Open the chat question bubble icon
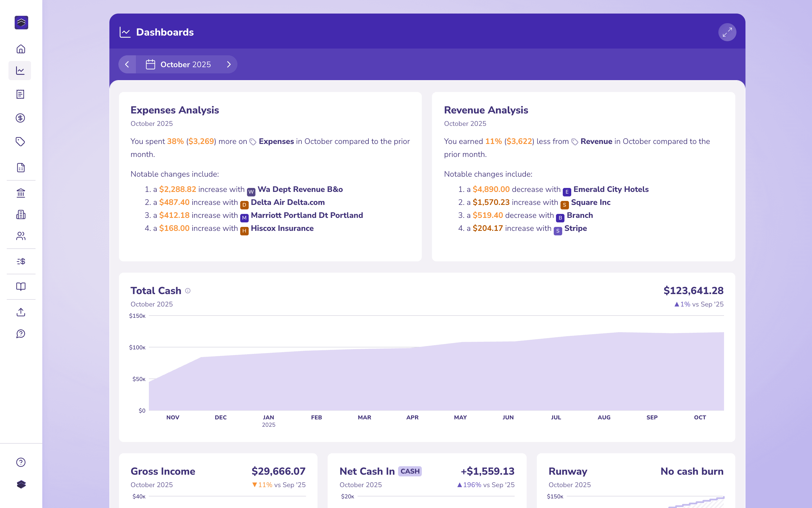Viewport: 812px width, 508px height. (21, 334)
